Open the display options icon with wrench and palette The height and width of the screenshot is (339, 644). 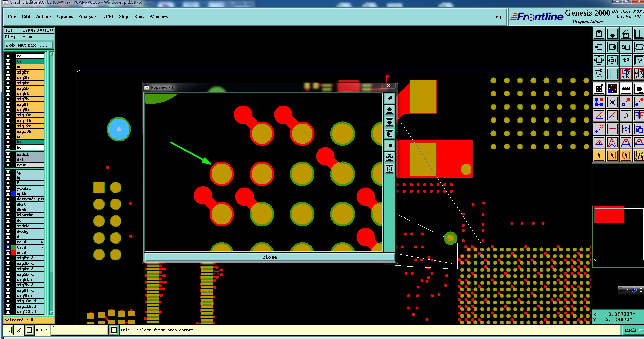(x=599, y=74)
